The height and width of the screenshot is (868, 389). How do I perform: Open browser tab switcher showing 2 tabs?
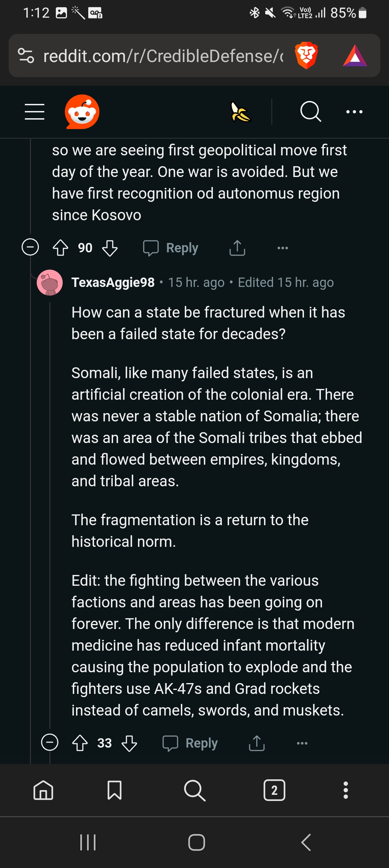coord(274,790)
